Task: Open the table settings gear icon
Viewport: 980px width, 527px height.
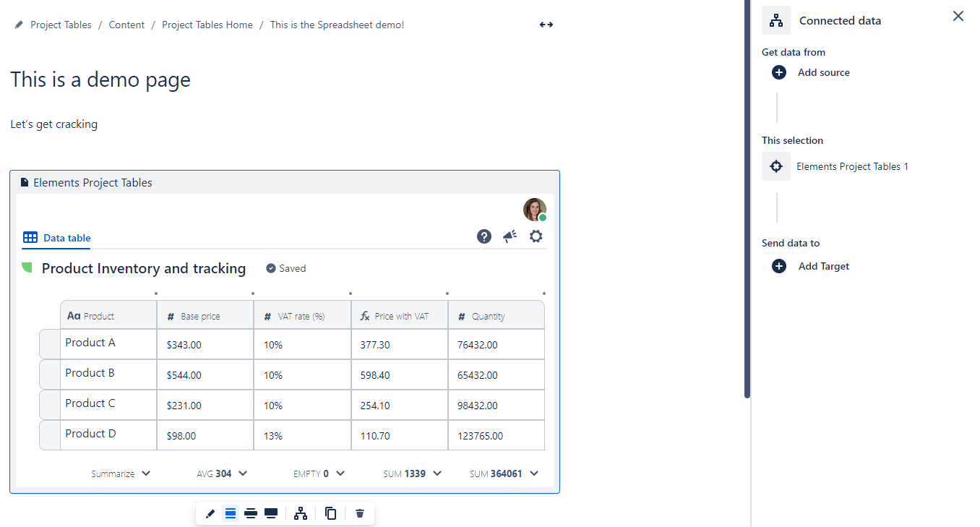Action: (536, 236)
